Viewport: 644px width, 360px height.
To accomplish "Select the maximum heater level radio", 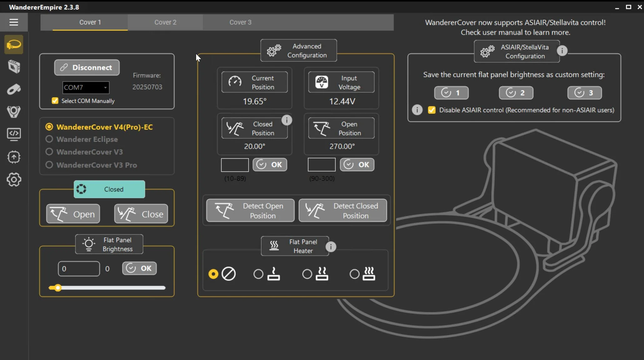I will 354,274.
